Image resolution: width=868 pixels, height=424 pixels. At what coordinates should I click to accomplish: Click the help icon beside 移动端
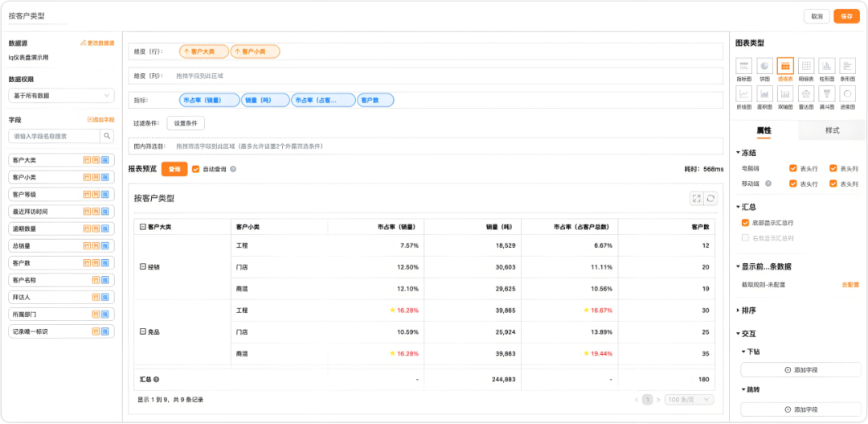768,183
